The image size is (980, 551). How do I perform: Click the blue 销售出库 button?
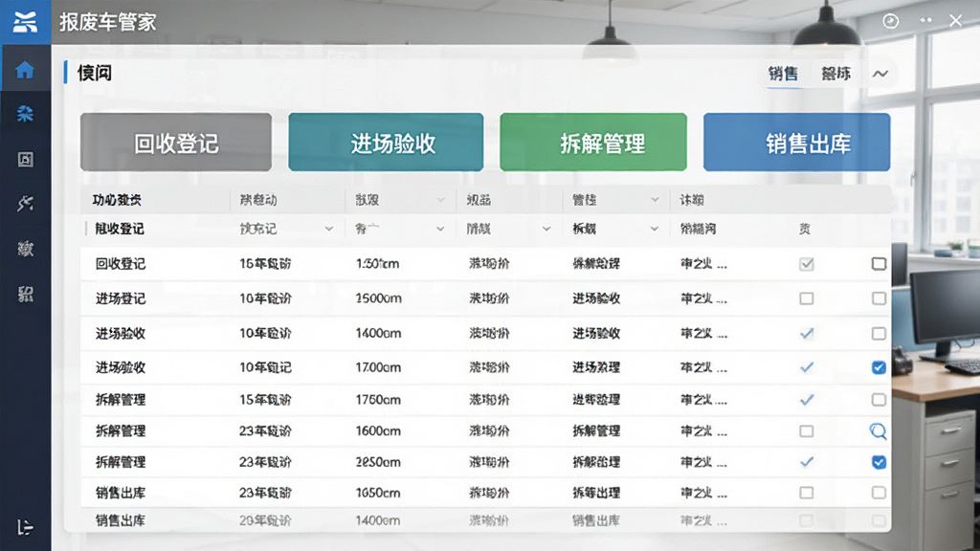pos(797,143)
